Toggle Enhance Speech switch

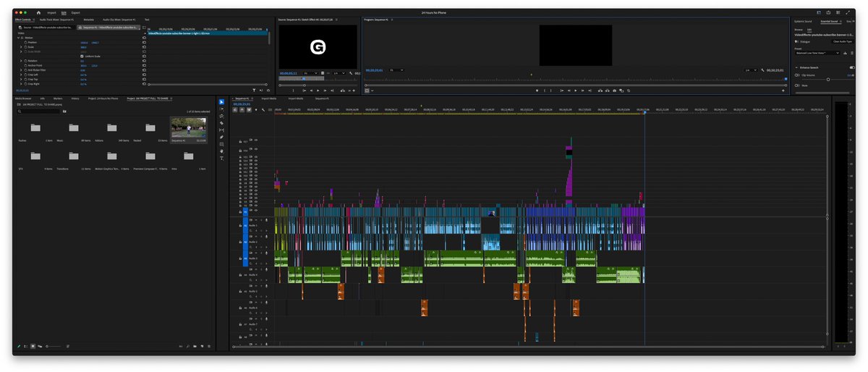(x=852, y=67)
